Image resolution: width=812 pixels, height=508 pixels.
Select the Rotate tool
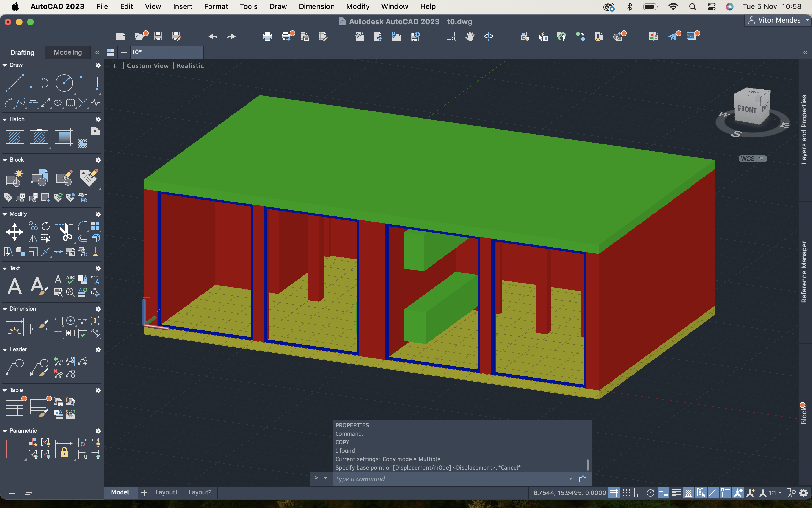tap(46, 226)
